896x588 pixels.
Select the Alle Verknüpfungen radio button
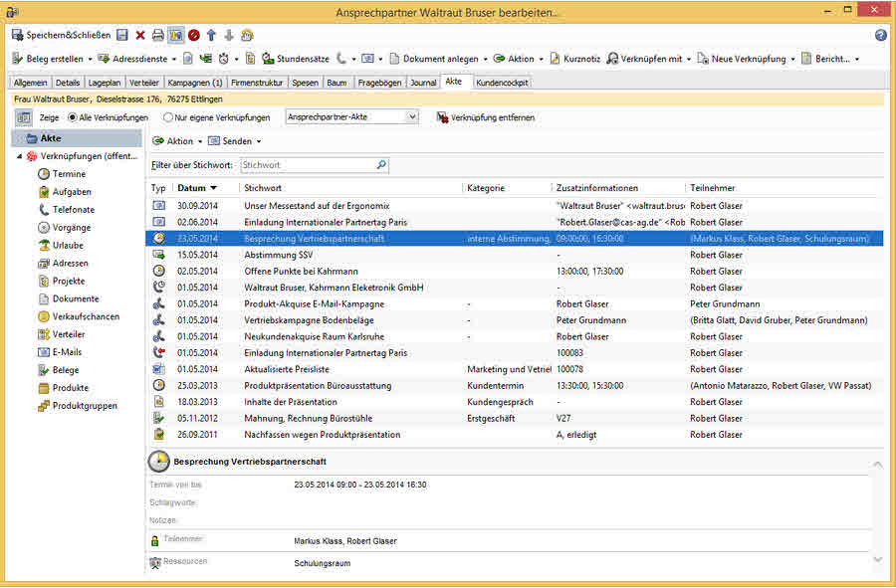[x=71, y=117]
